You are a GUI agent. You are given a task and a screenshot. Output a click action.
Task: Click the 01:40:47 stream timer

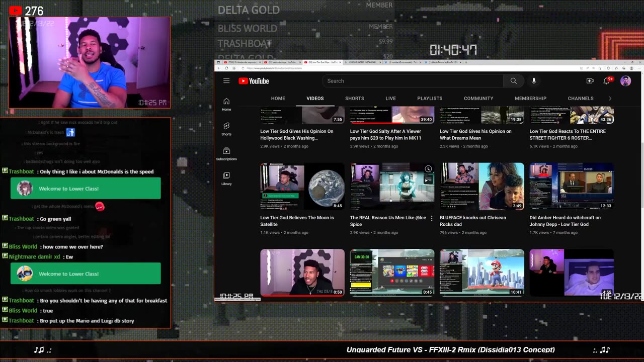coord(453,50)
